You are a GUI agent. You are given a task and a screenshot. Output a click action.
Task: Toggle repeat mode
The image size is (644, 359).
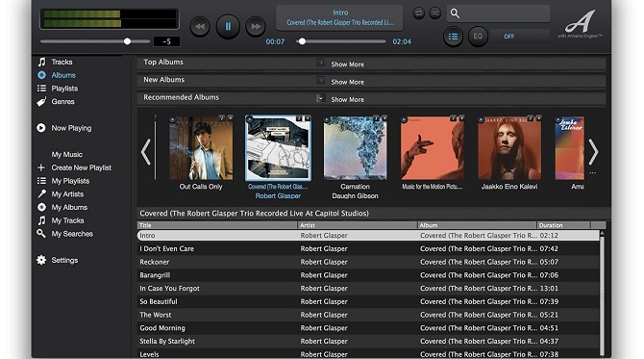click(x=419, y=13)
